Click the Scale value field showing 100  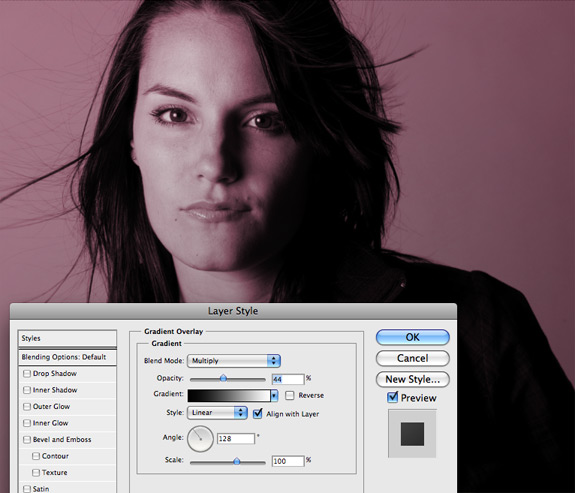pyautogui.click(x=288, y=461)
